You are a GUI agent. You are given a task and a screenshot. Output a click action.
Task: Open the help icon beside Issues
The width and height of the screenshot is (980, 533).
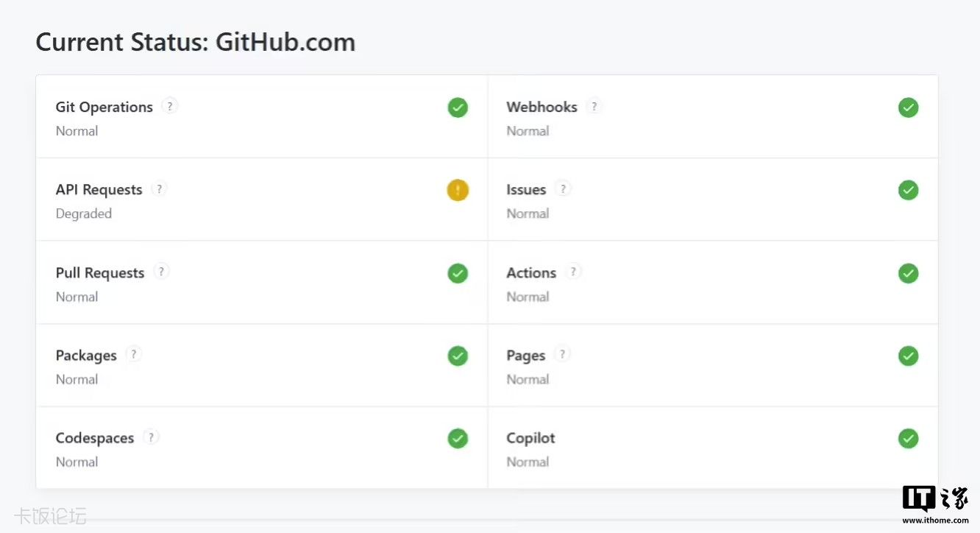click(563, 188)
